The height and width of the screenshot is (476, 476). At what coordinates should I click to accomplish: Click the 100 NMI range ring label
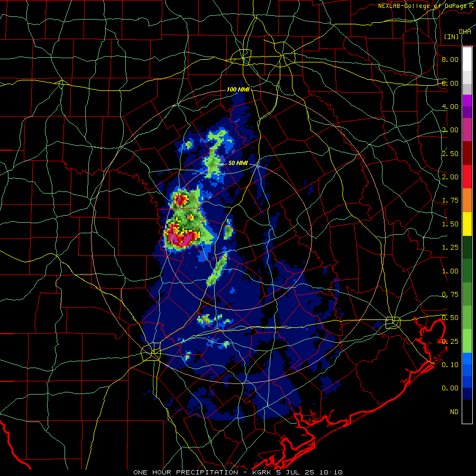click(x=238, y=89)
